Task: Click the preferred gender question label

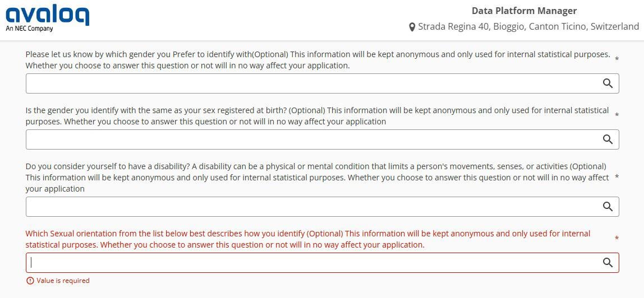Action: pyautogui.click(x=318, y=60)
